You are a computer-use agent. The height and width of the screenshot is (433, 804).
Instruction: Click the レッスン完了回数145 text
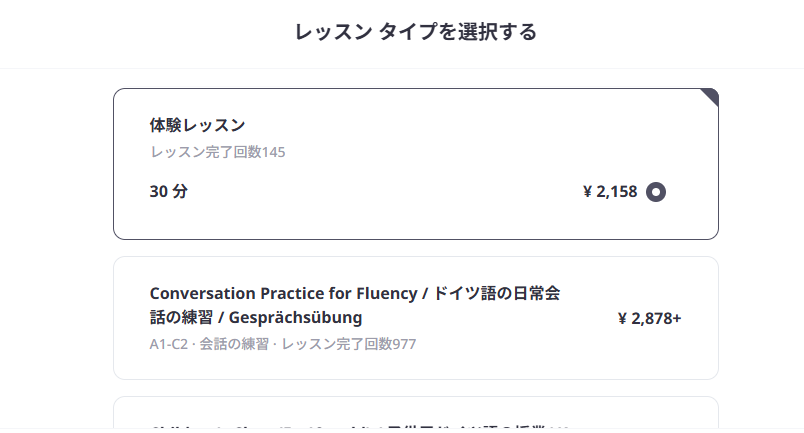[x=217, y=152]
